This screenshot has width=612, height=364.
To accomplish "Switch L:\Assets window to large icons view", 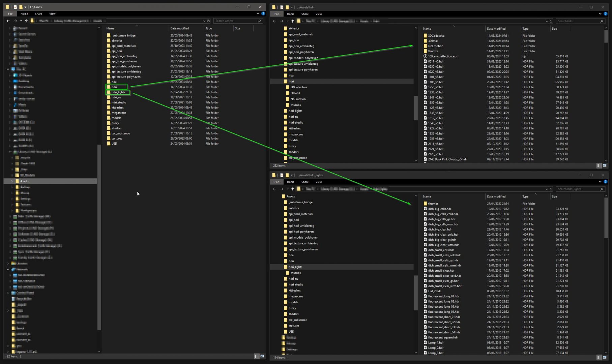I will (262, 356).
